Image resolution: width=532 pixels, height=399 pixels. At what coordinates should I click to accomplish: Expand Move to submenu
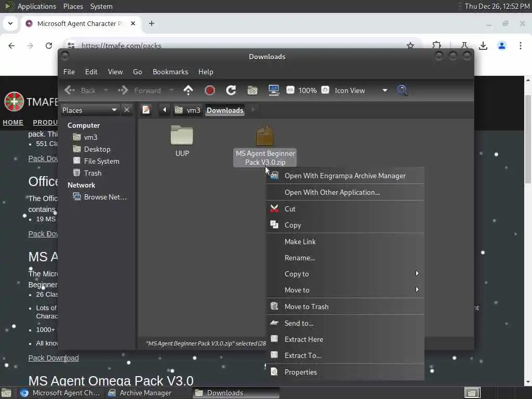(345, 290)
